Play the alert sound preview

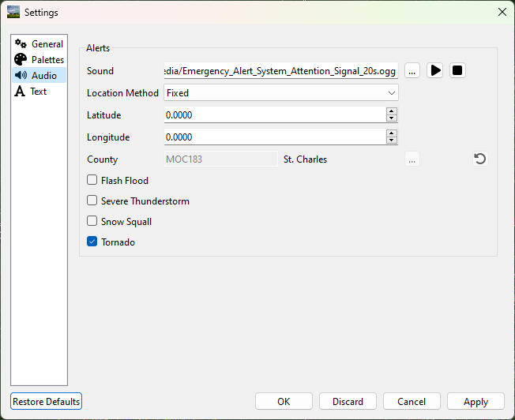coord(435,70)
